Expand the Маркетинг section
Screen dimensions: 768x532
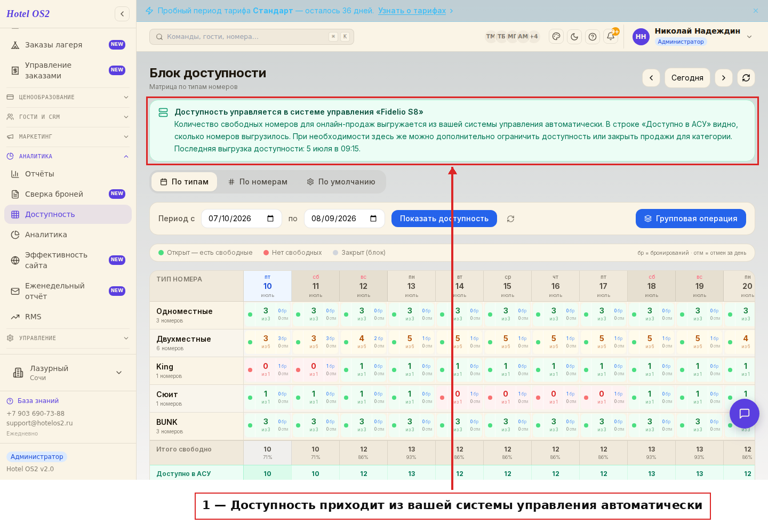point(68,136)
